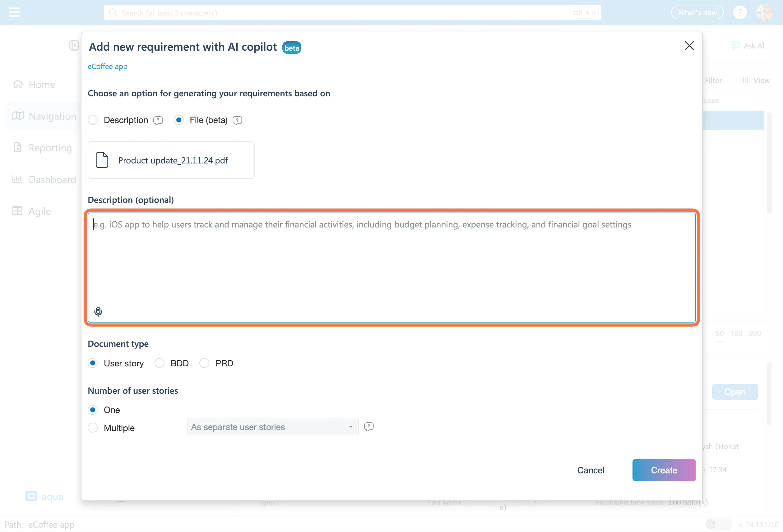Click the question mark help icon in header
Viewport: 783px width, 532px height.
[x=739, y=13]
